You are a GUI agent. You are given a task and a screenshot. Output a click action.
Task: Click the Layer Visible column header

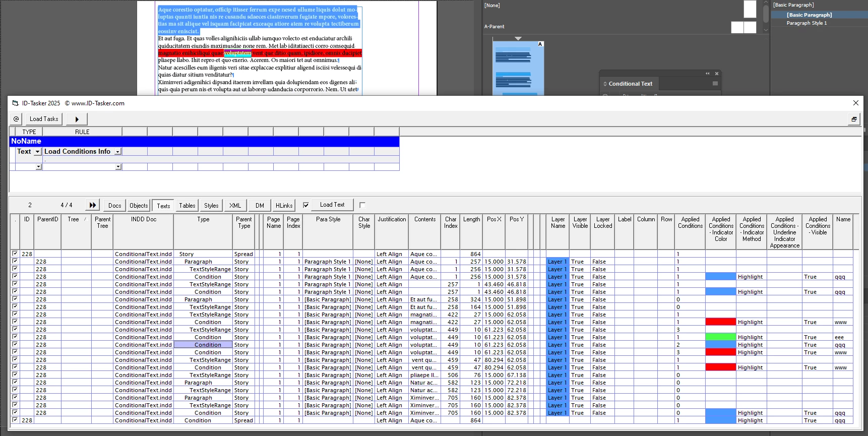click(x=580, y=232)
